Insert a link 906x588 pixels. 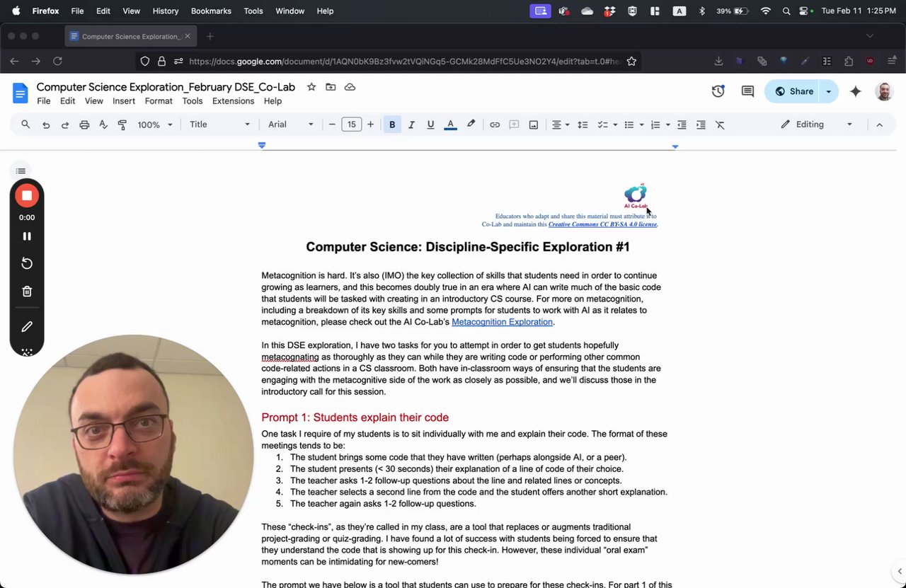coord(495,125)
